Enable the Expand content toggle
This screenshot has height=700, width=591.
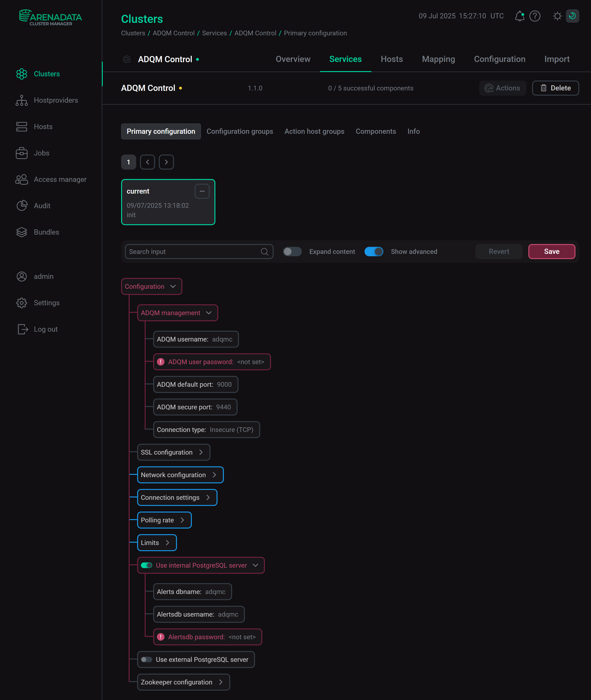pos(292,252)
